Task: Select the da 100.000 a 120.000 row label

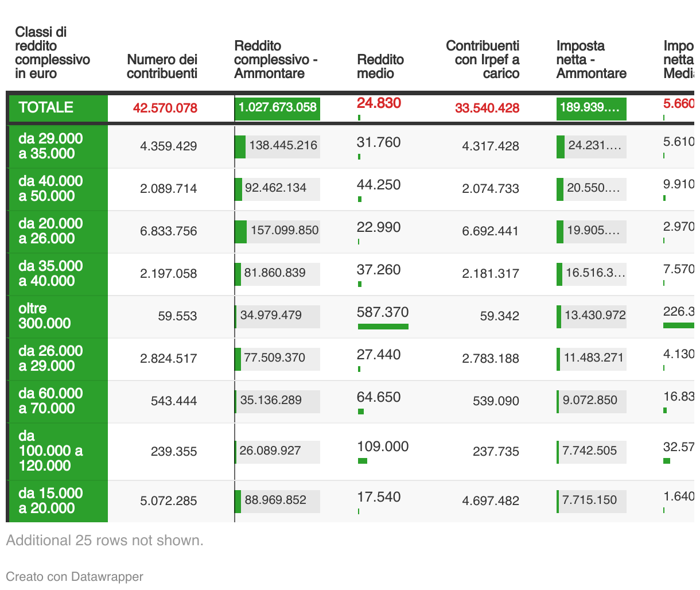Action: click(x=50, y=451)
